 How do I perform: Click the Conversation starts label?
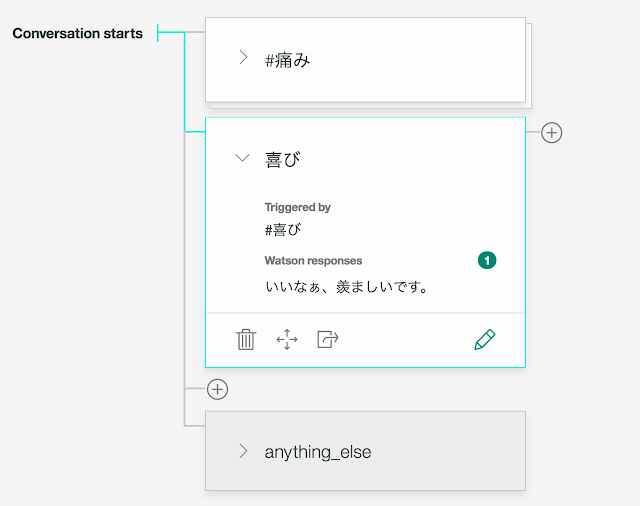[x=78, y=33]
